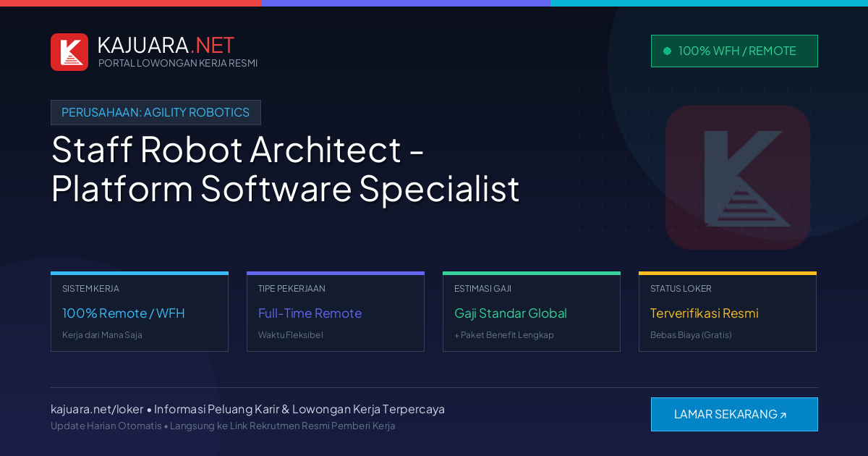
Task: Click the LAMAR SEKARANG button
Action: point(734,414)
